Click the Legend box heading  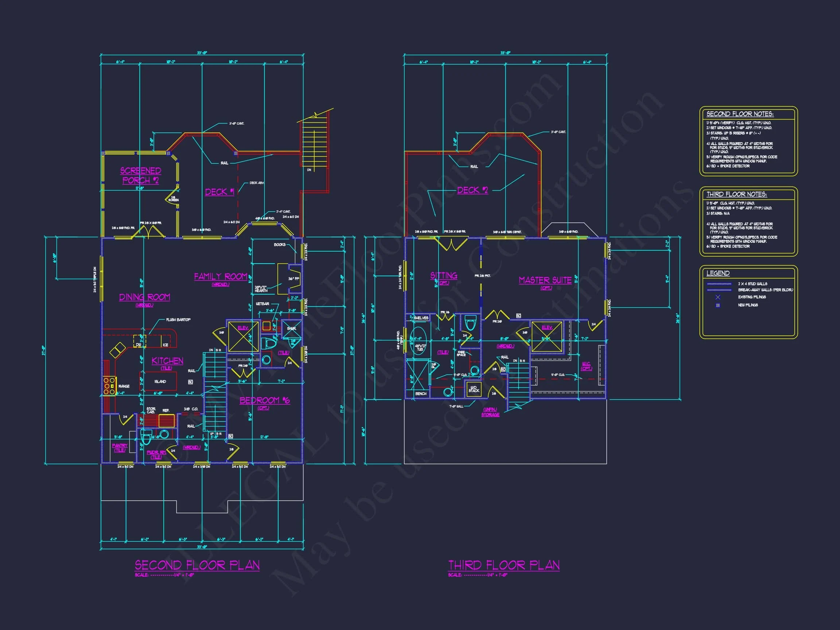(x=718, y=273)
